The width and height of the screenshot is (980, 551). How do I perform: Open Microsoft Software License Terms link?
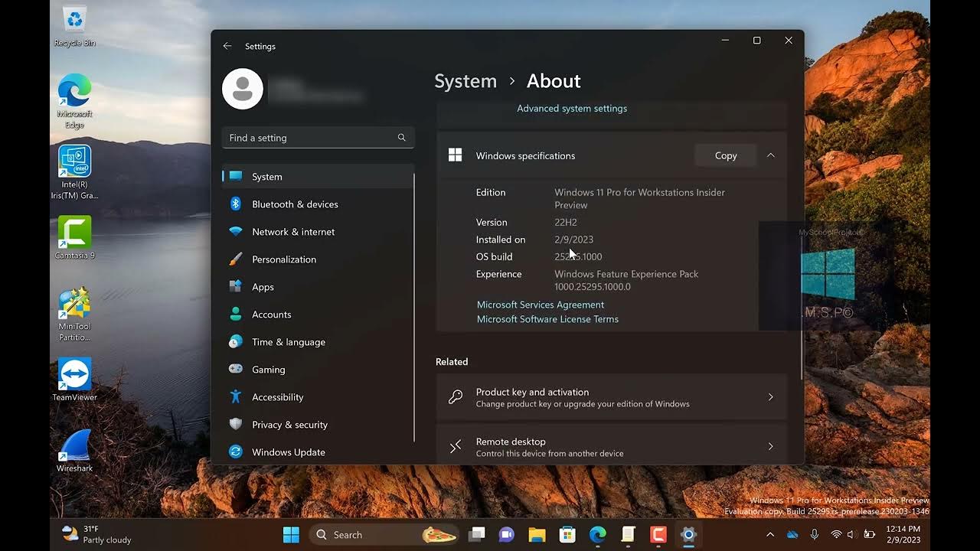pyautogui.click(x=547, y=319)
